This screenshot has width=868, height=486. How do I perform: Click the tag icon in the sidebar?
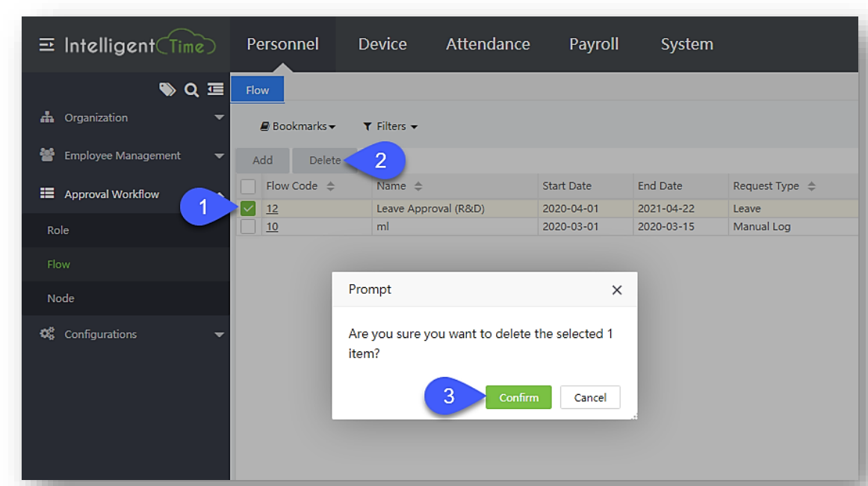pyautogui.click(x=167, y=90)
